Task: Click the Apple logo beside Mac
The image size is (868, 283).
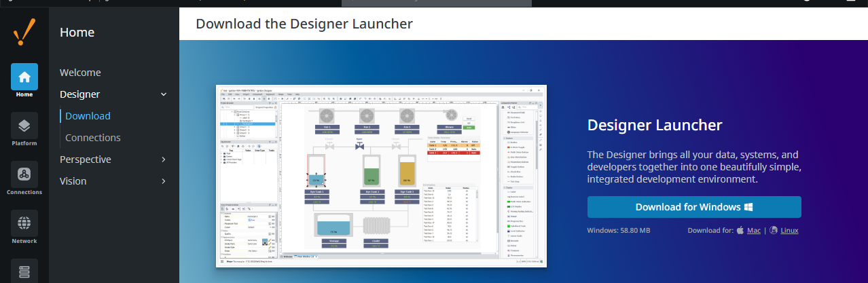Action: click(x=740, y=231)
